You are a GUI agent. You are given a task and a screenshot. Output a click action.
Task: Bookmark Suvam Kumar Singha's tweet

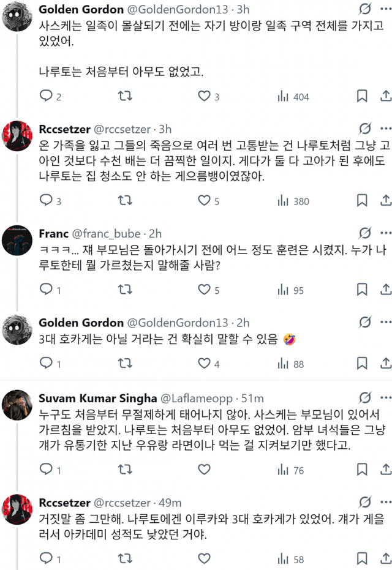[x=363, y=470]
